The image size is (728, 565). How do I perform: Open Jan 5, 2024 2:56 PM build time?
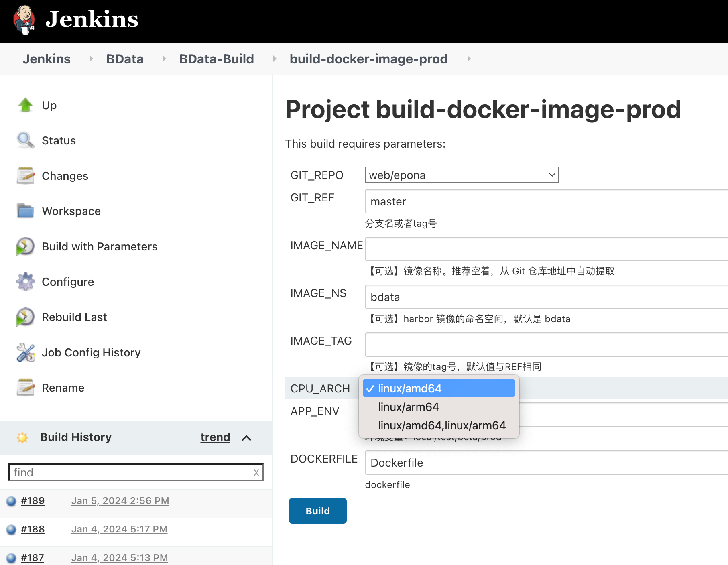[x=120, y=501]
